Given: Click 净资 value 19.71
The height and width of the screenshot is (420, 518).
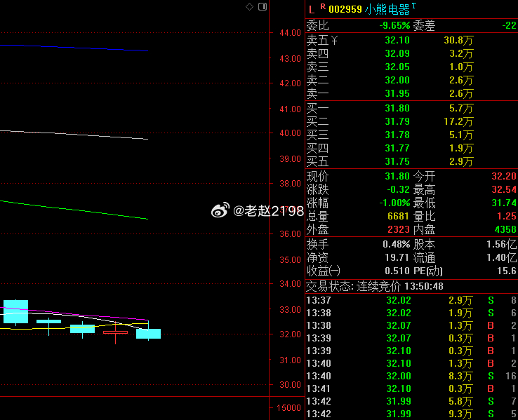Looking at the screenshot, I should (x=397, y=257).
